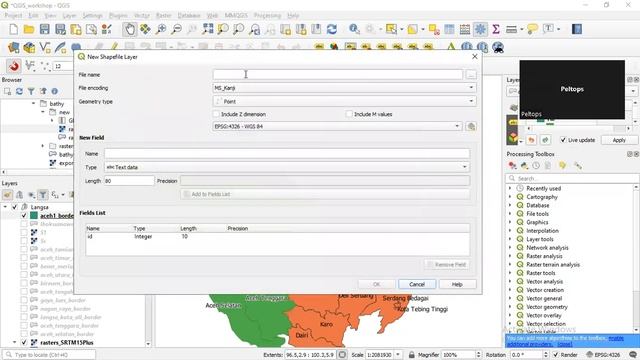Screen dimensions: 640x360
Task: Toggle the Processing Toolbox gear icon
Action: pos(480,29)
